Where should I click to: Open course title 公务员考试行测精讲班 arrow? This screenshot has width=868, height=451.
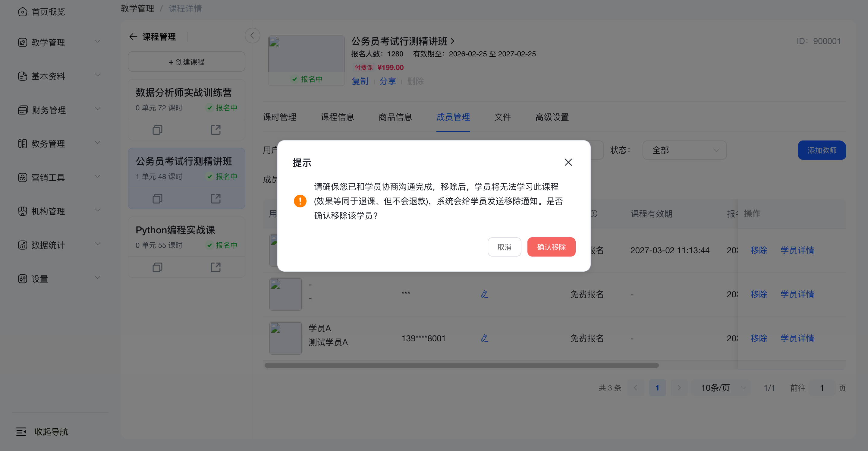(x=452, y=41)
